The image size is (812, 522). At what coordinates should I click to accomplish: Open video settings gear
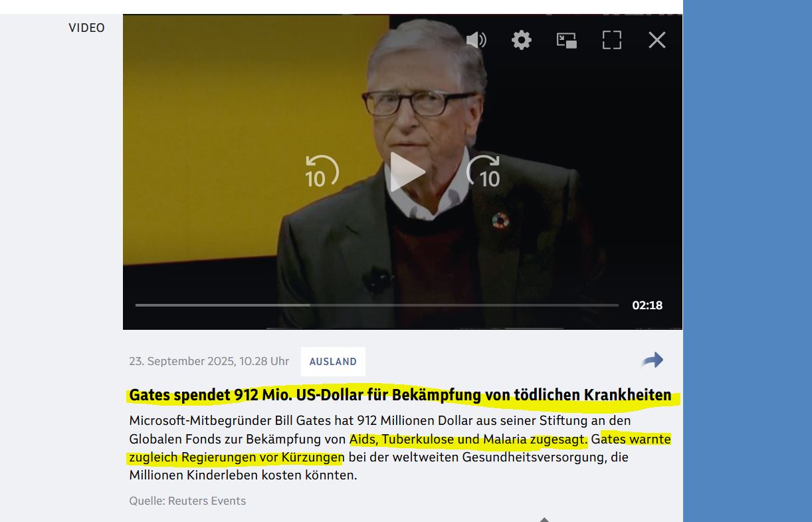point(522,40)
